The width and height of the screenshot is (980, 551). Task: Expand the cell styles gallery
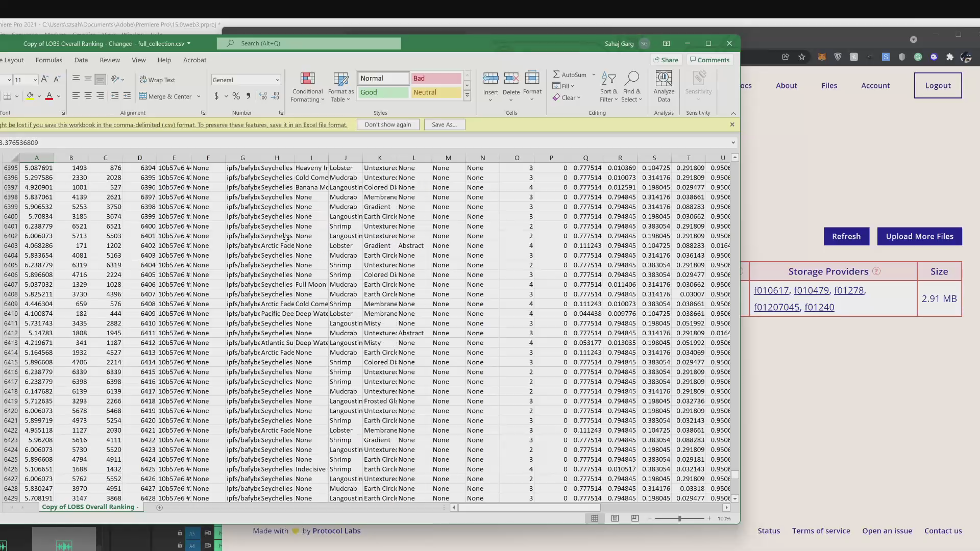coord(467,96)
